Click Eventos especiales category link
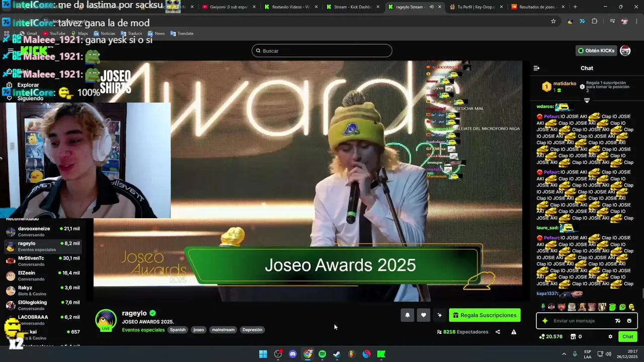 point(143,330)
